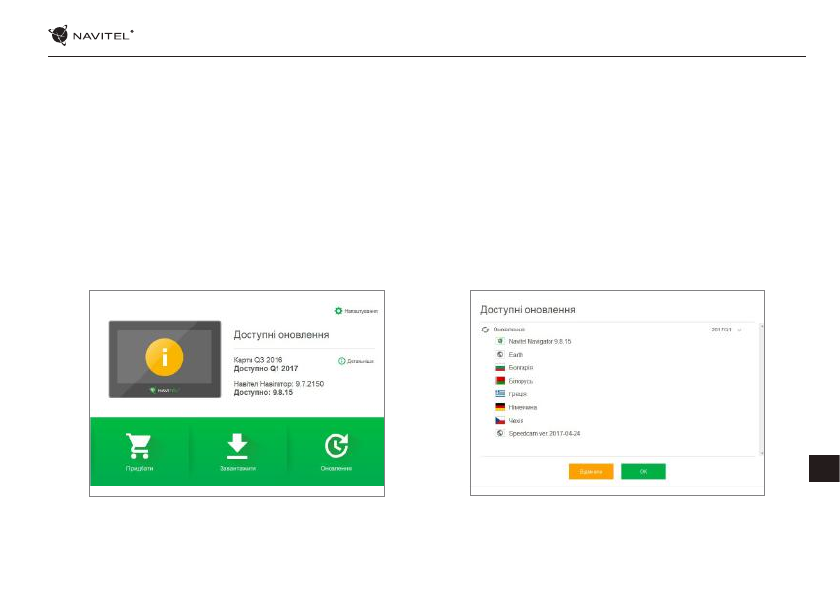Click 'Доступні оновлення' heading above update list

pyautogui.click(x=528, y=310)
